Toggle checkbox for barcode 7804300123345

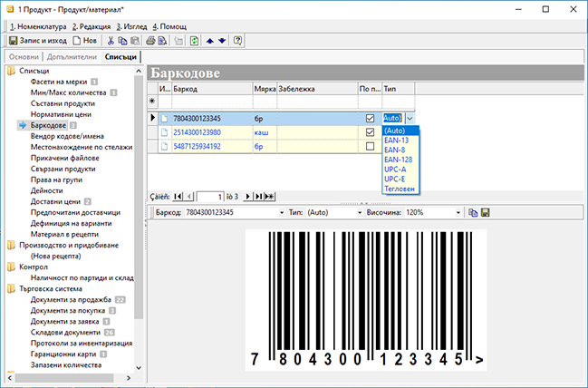click(370, 118)
